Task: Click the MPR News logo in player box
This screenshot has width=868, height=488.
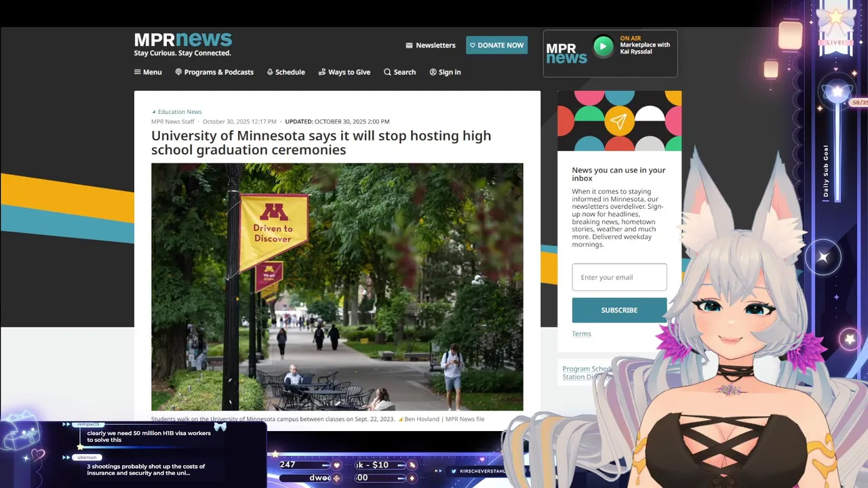Action: pyautogui.click(x=566, y=54)
